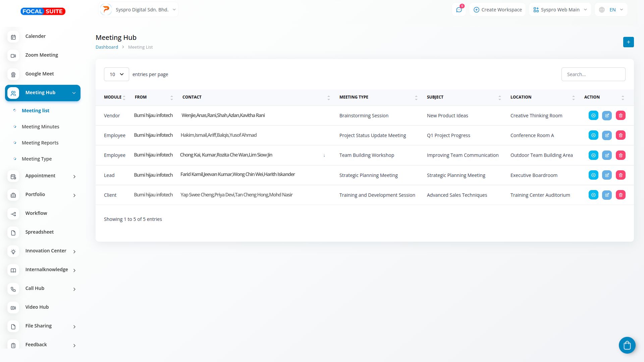Open the entries per page dropdown
Image resolution: width=644 pixels, height=362 pixels.
click(116, 74)
